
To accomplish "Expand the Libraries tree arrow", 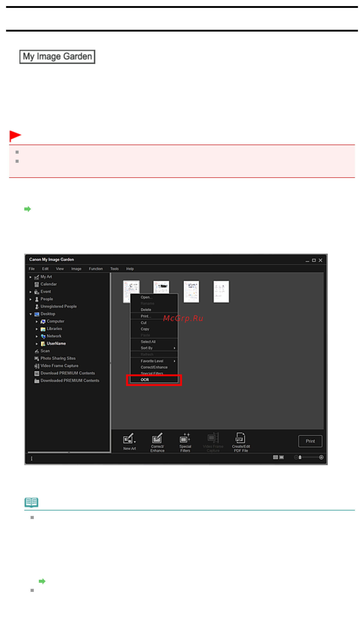I will click(x=37, y=329).
